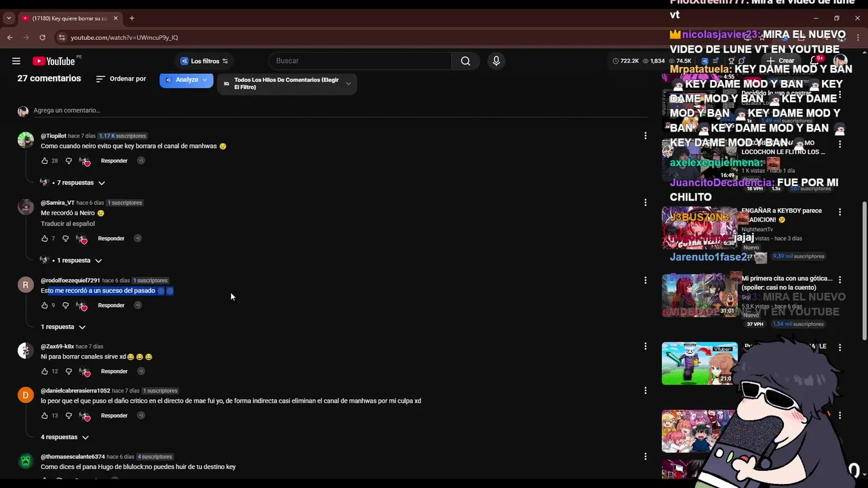Open Los filtros extension button

(204, 61)
